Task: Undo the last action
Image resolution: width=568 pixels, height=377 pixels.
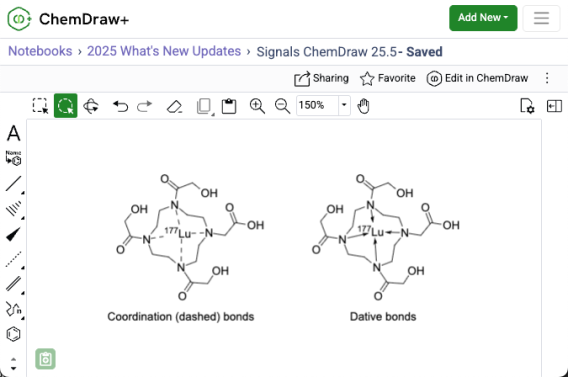Action: tap(120, 106)
